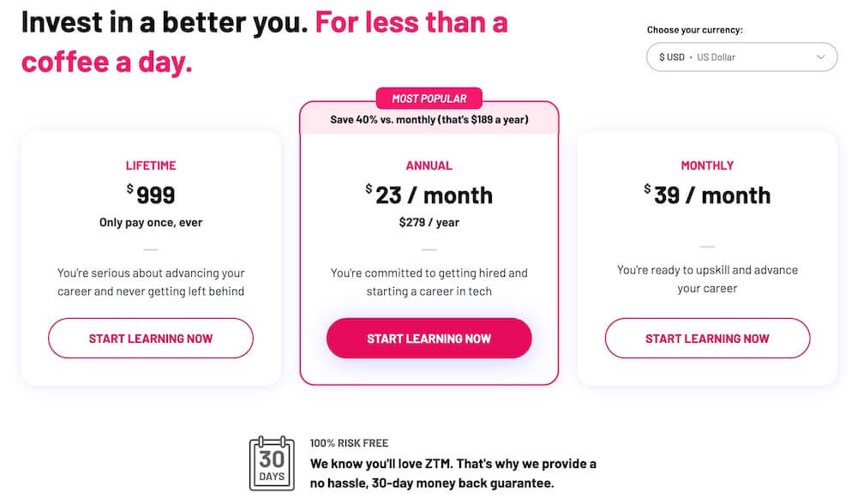Select the MONTHLY plan card
Image resolution: width=857 pixels, height=504 pixels.
click(707, 257)
